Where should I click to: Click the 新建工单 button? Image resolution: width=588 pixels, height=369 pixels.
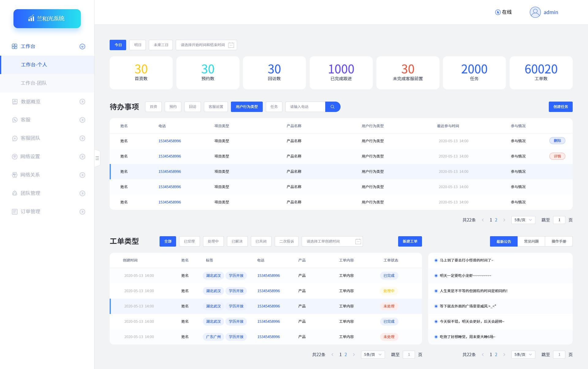point(410,241)
